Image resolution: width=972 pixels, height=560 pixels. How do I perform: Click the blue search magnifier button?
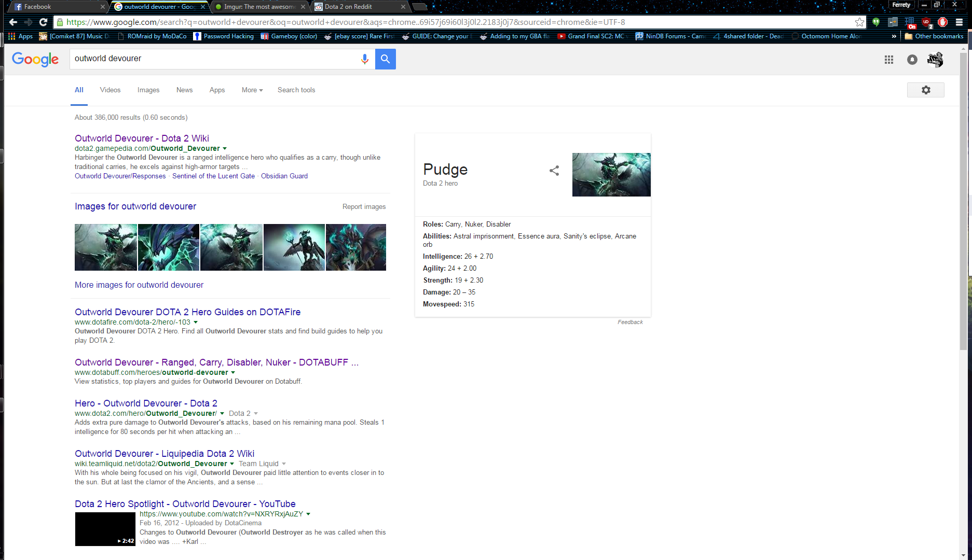coord(385,59)
